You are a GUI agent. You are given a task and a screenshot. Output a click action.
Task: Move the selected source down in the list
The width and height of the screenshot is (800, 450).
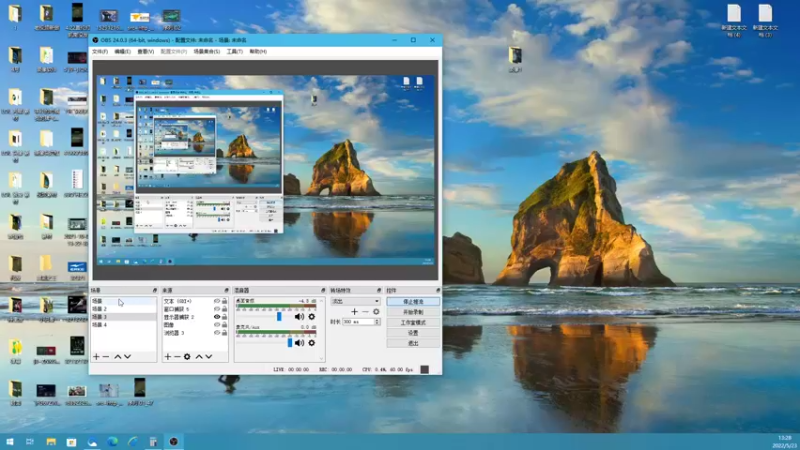coord(209,357)
